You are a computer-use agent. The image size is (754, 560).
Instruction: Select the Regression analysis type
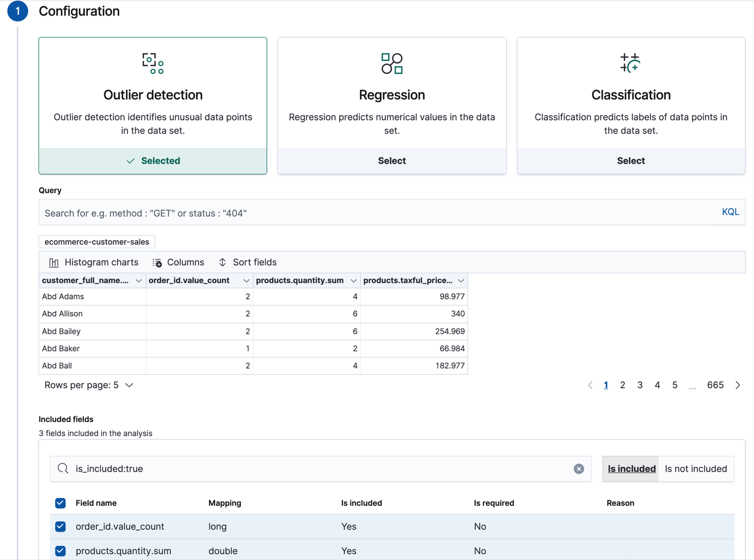tap(392, 161)
